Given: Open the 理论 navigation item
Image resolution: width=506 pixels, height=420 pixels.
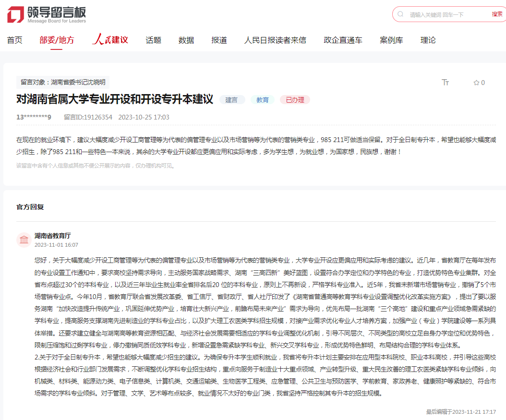Looking at the screenshot, I should tap(428, 40).
